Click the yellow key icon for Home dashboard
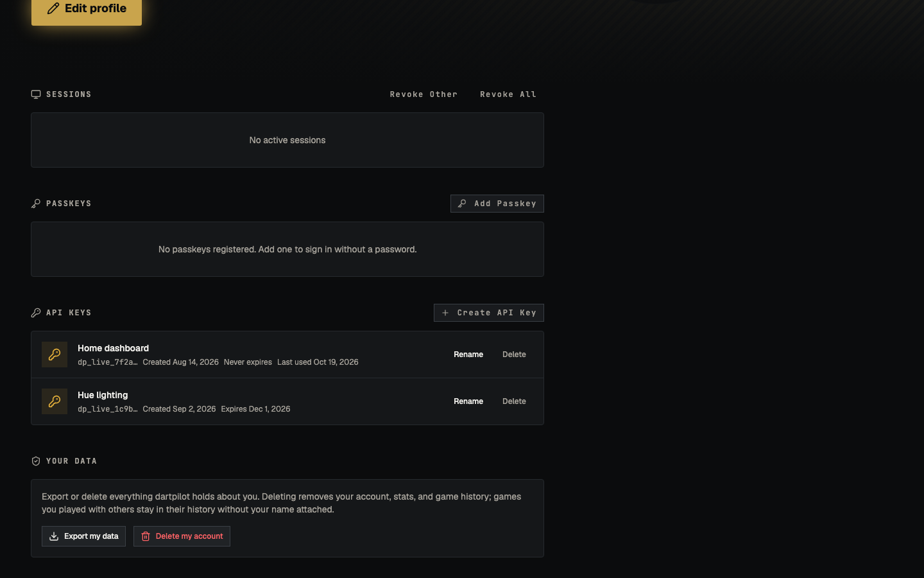Viewport: 924px width, 578px height. (55, 355)
